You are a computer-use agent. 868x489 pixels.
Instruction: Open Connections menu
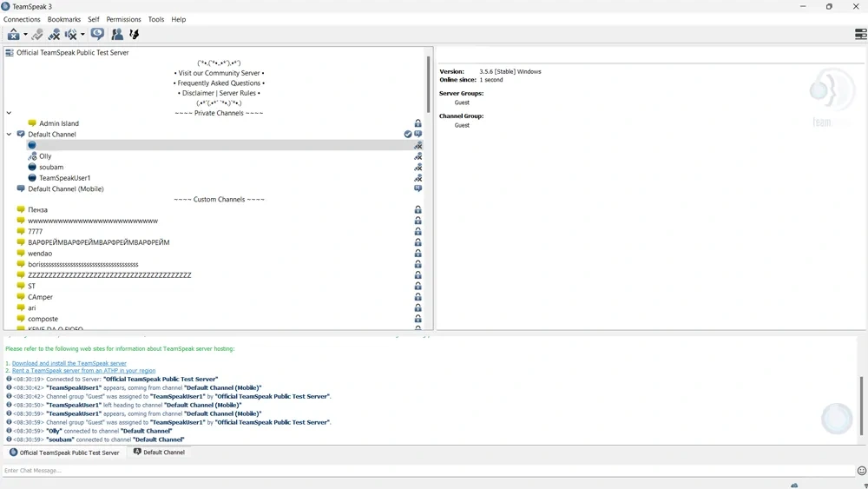[x=22, y=19]
